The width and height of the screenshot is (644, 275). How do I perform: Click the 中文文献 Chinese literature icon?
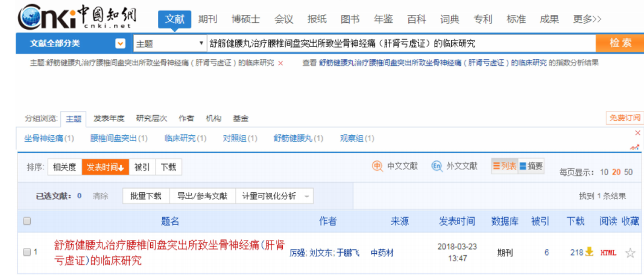point(377,166)
